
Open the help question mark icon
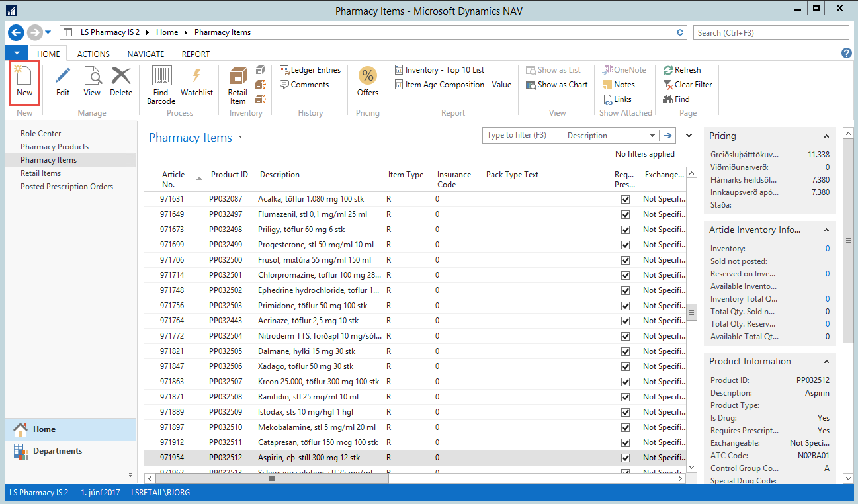846,54
